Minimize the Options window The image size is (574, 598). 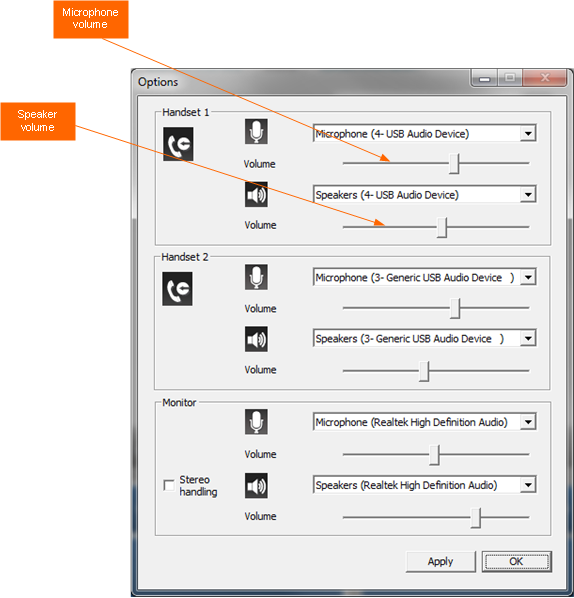coord(484,78)
